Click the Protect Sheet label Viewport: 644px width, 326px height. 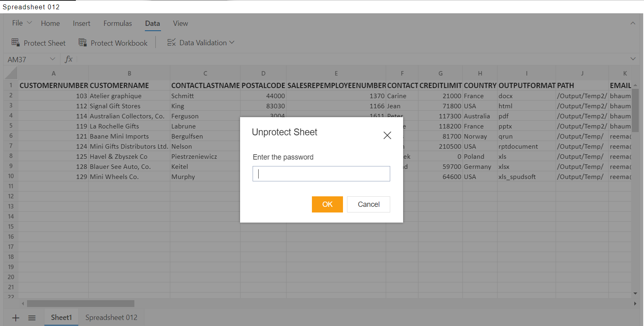click(44, 43)
